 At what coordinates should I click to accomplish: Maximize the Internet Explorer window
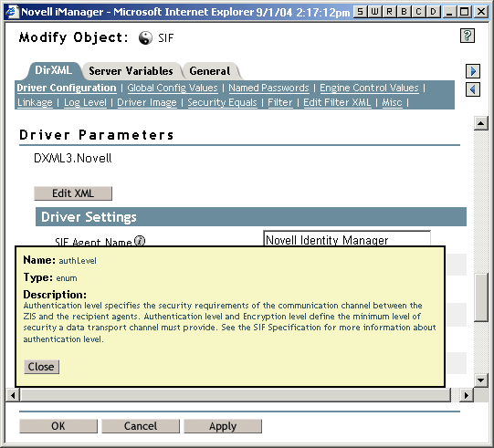[x=465, y=12]
